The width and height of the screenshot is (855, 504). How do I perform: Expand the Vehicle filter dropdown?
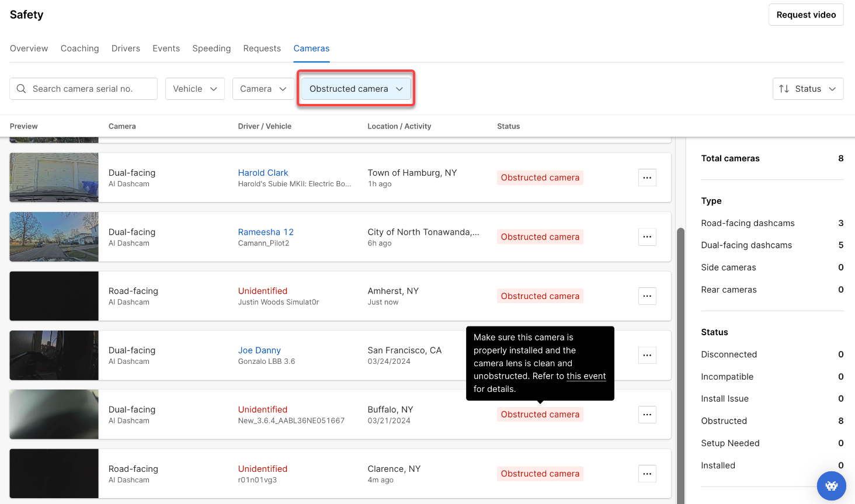[x=195, y=89]
